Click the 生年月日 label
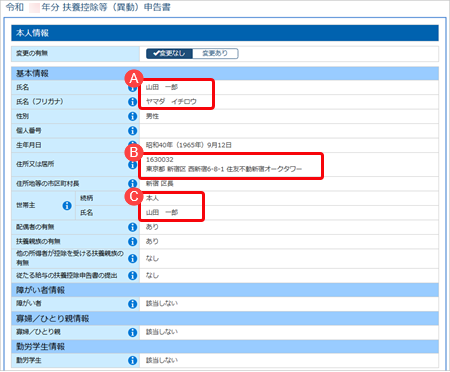This screenshot has height=372, width=450. click(x=29, y=145)
